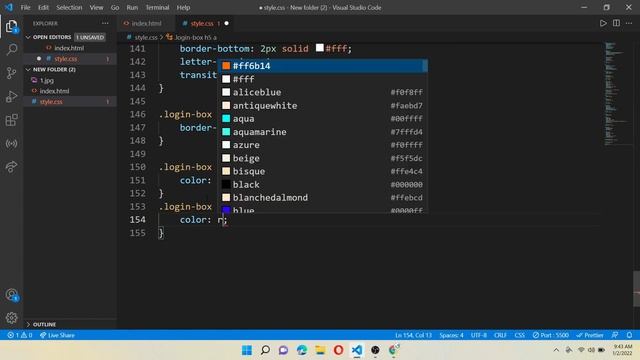Open the taskbar Search icon
This screenshot has height=360, width=640.
pyautogui.click(x=265, y=350)
